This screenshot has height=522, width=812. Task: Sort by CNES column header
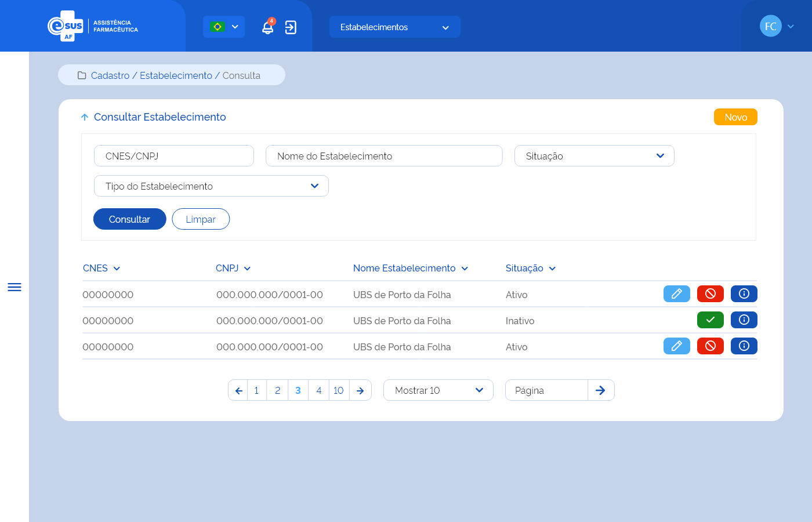[x=101, y=268]
